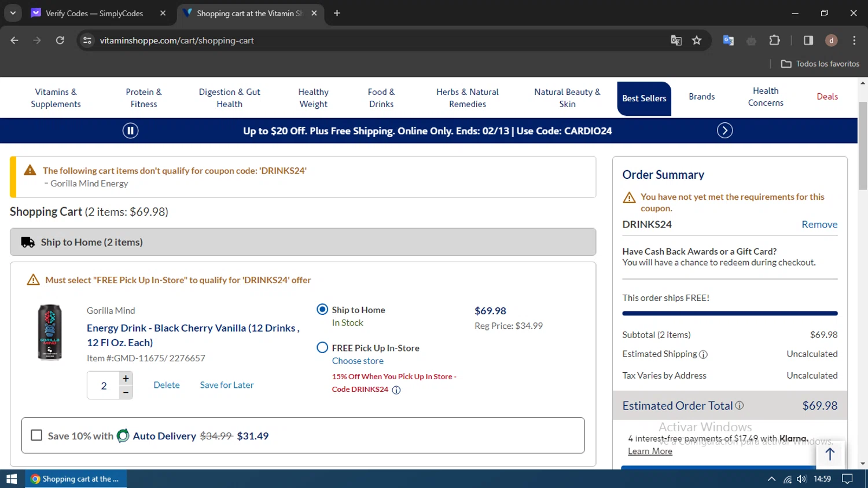
Task: Open the Brands nav item
Action: point(702,97)
